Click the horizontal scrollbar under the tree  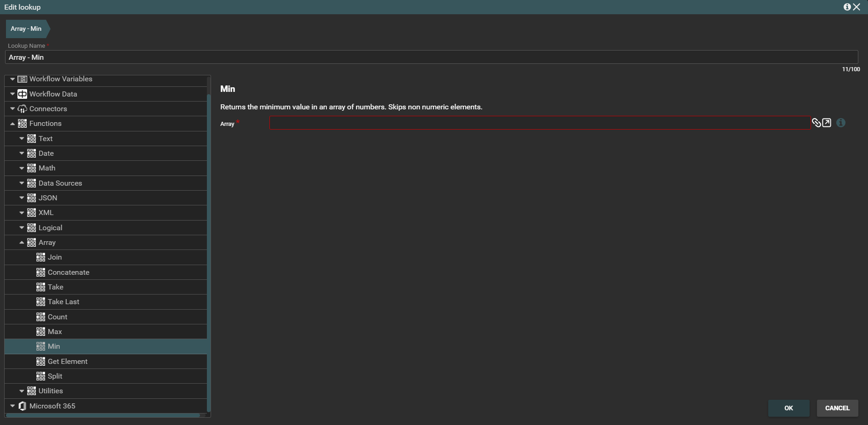pyautogui.click(x=103, y=415)
